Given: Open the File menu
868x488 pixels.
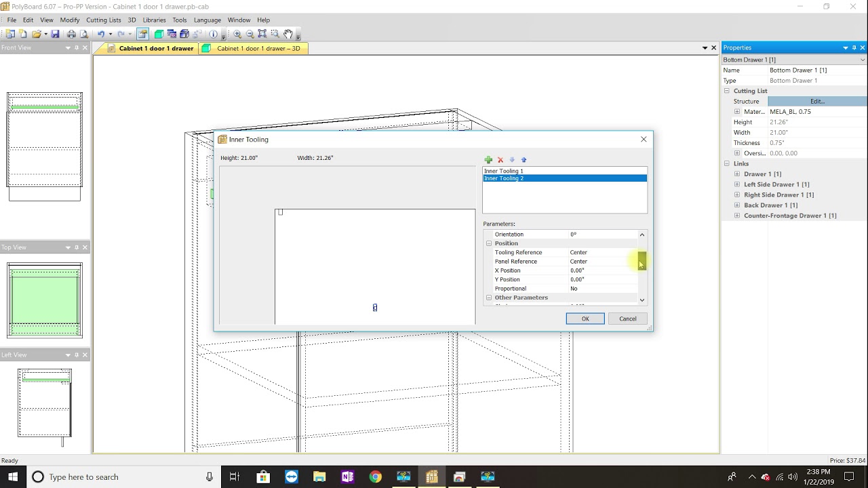Looking at the screenshot, I should [12, 20].
